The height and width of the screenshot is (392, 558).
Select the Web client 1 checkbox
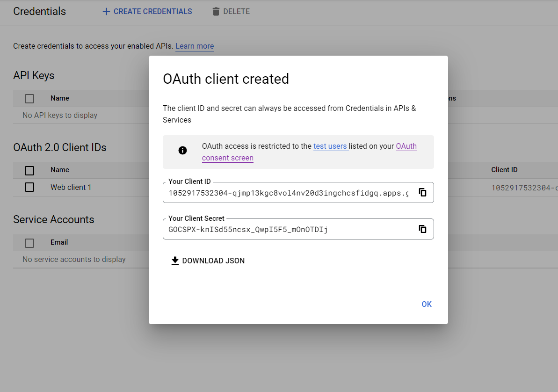click(29, 187)
